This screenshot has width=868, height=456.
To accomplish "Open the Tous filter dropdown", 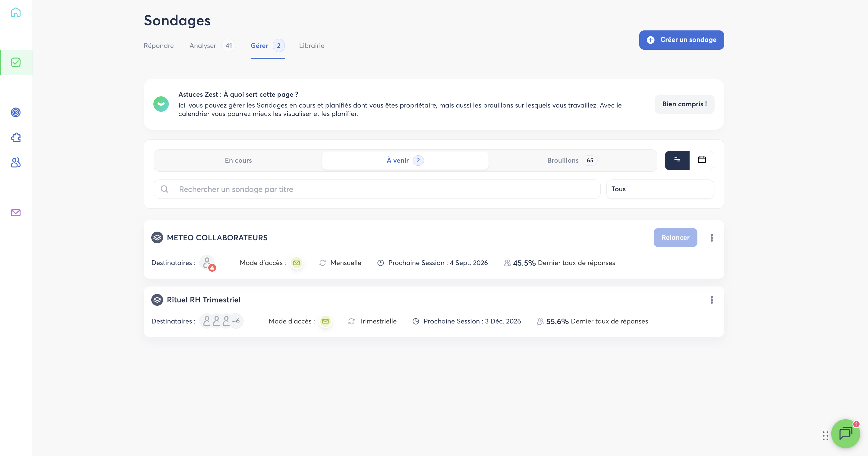I will pos(660,189).
